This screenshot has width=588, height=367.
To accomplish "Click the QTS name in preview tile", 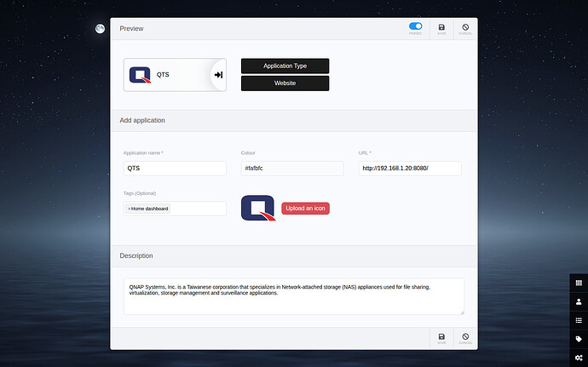I will click(x=163, y=75).
